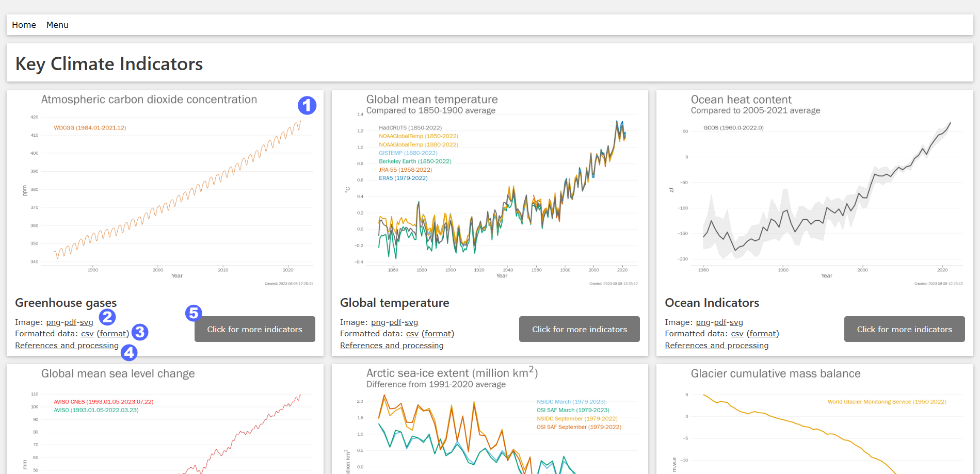Download the Ocean Indicators csv data

pyautogui.click(x=737, y=334)
